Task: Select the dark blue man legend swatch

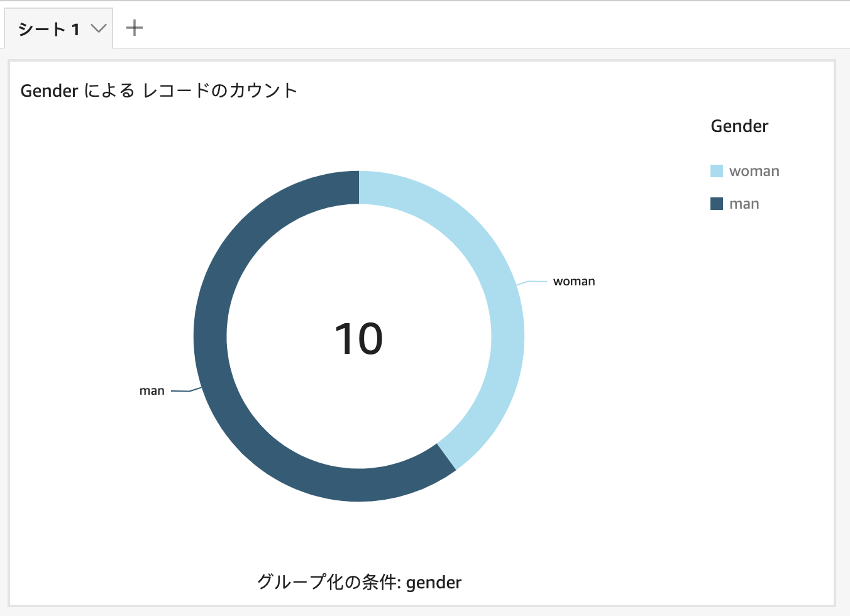Action: pyautogui.click(x=717, y=203)
